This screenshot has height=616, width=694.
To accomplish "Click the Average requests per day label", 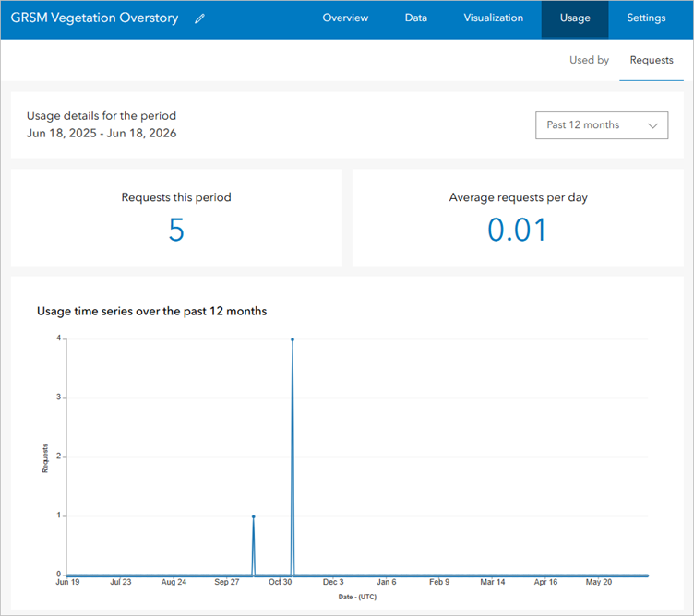I will pyautogui.click(x=519, y=197).
